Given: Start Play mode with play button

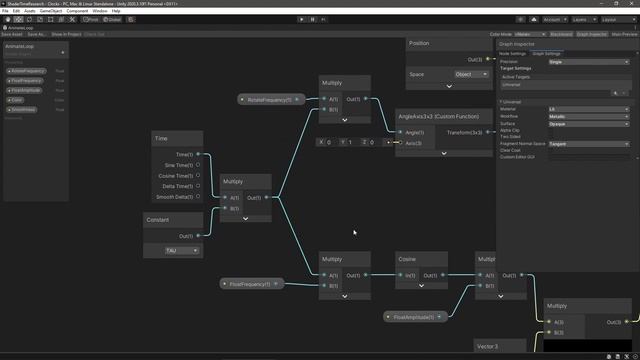Looking at the screenshot, I should click(x=302, y=20).
